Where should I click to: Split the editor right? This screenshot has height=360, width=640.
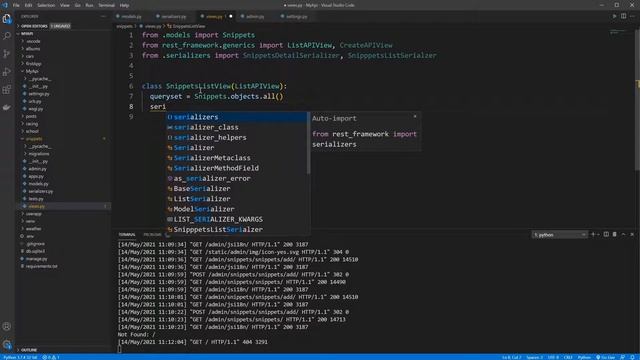[623, 16]
